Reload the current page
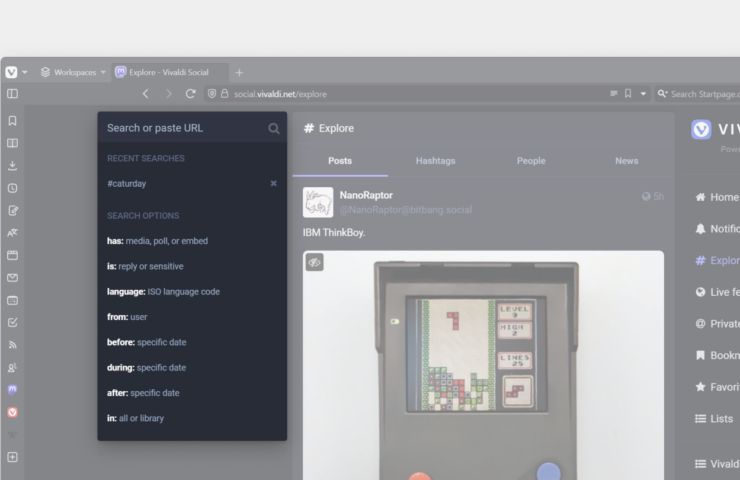Screen dimensions: 740x480 click(x=191, y=94)
